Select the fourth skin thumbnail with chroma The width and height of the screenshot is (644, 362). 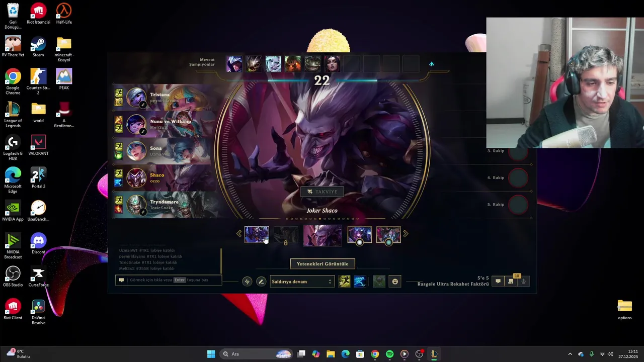pyautogui.click(x=359, y=234)
